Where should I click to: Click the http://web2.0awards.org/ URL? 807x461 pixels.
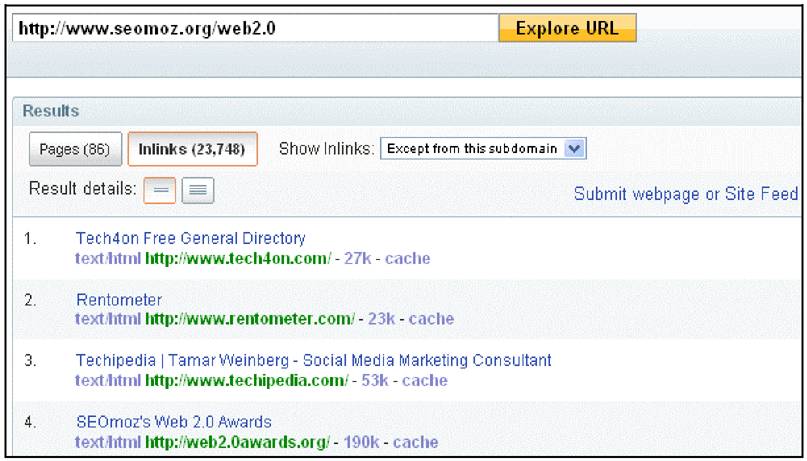[x=237, y=442]
